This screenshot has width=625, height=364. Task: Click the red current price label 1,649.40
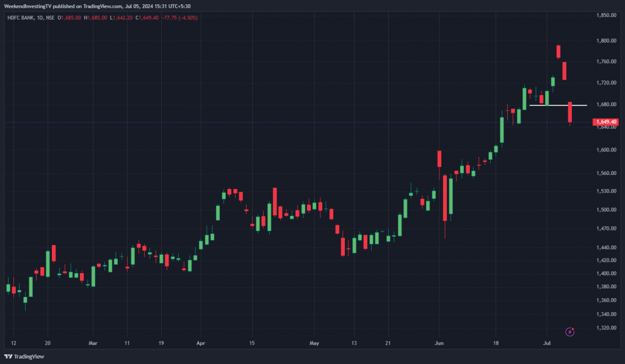tap(605, 122)
